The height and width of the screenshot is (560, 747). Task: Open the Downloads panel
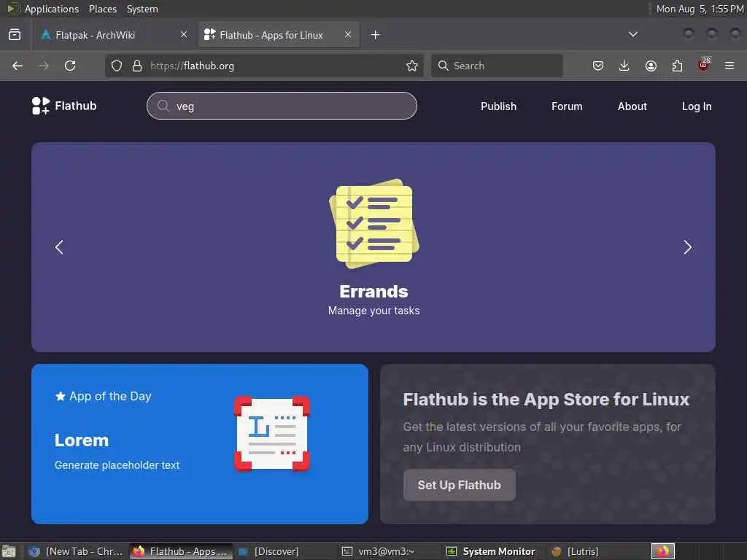click(x=624, y=66)
